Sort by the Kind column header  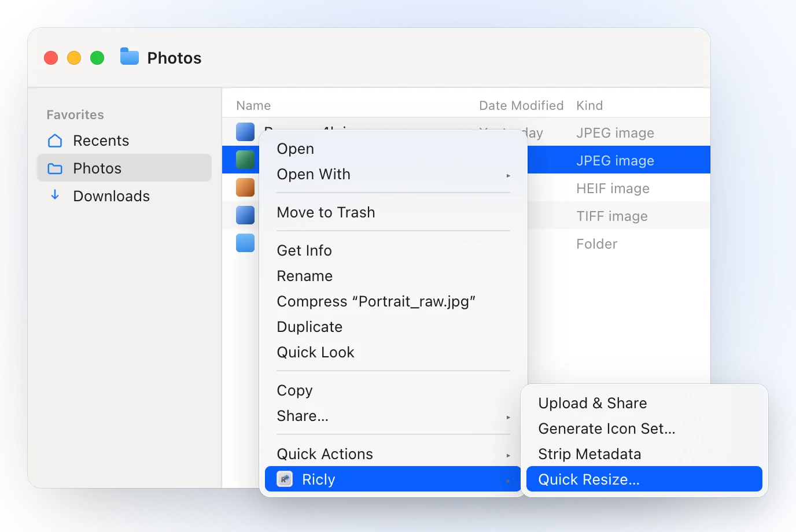[x=589, y=105]
